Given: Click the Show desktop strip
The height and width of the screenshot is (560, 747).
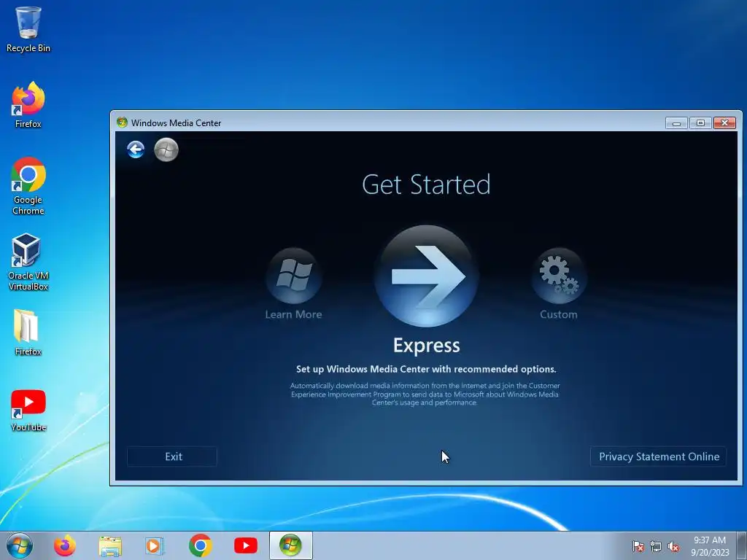Looking at the screenshot, I should [x=742, y=545].
